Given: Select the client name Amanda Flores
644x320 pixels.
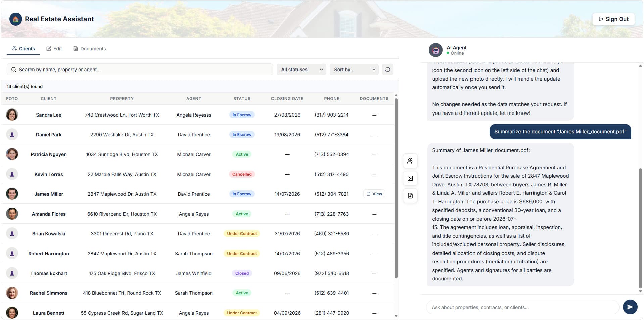Looking at the screenshot, I should [49, 214].
